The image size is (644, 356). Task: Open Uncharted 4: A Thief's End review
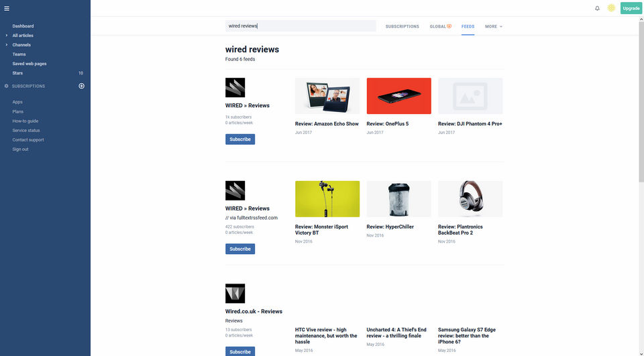click(396, 333)
